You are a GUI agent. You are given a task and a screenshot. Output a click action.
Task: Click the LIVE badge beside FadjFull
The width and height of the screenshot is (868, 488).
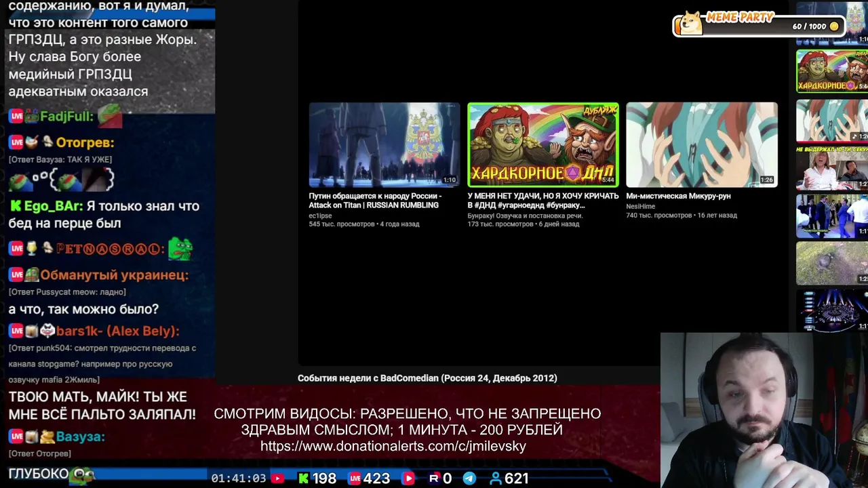[x=16, y=117]
